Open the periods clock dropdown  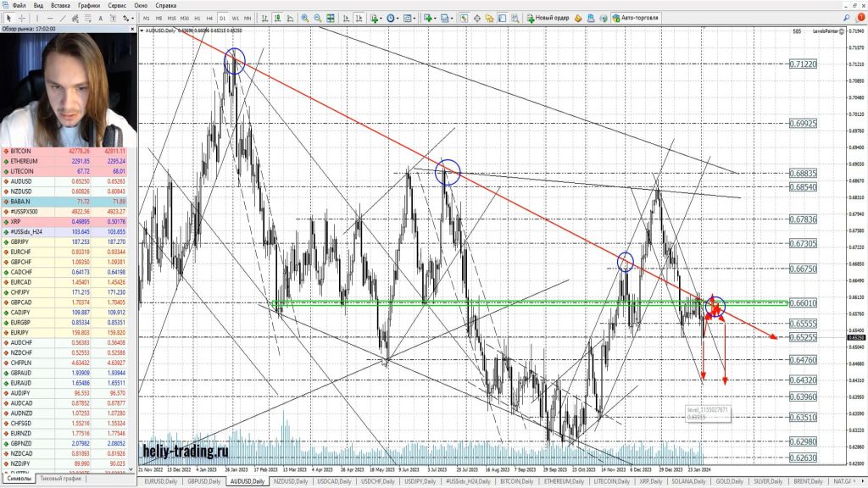point(393,18)
